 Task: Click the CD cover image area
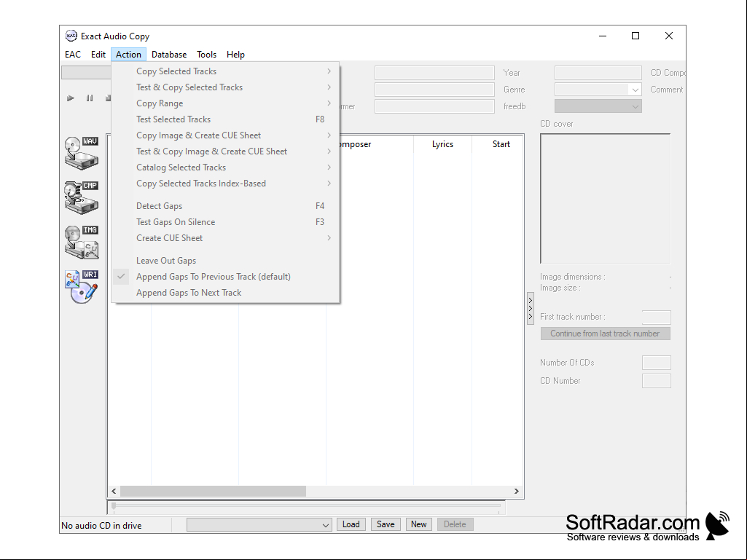coord(606,199)
